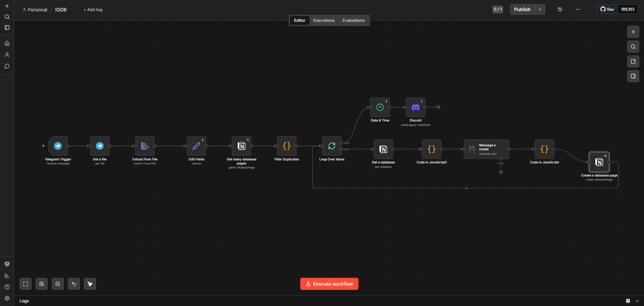The height and width of the screenshot is (306, 644).
Task: Open the Telegram Trigger node
Action: tap(58, 146)
